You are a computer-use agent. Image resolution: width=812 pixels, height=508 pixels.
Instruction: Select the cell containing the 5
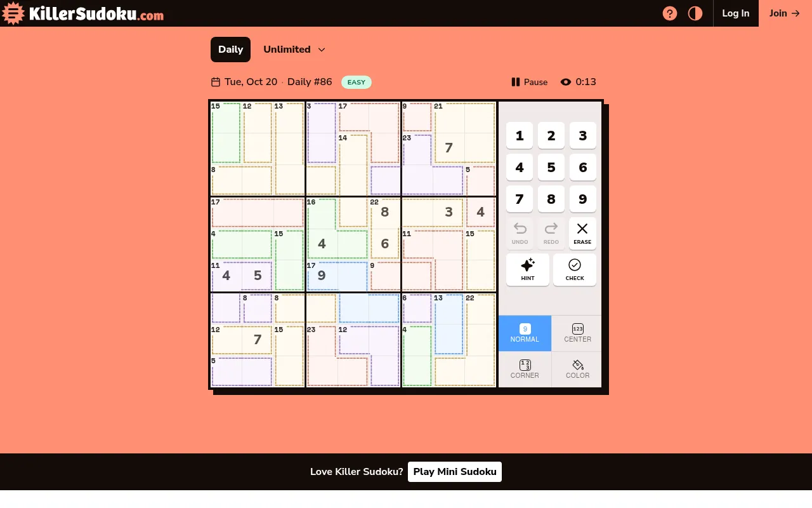[x=258, y=276]
